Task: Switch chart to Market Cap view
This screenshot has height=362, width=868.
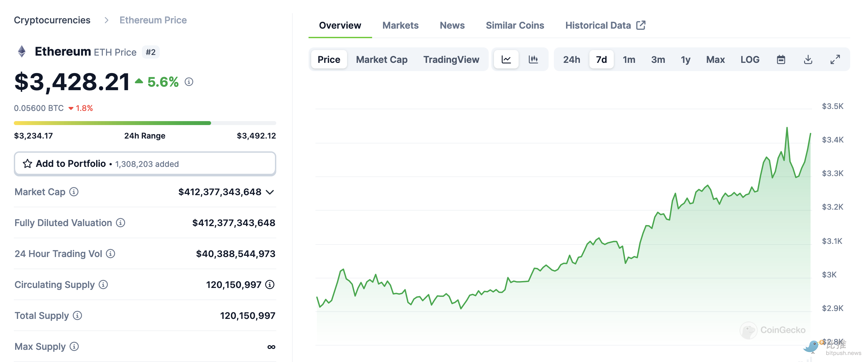Action: (381, 60)
